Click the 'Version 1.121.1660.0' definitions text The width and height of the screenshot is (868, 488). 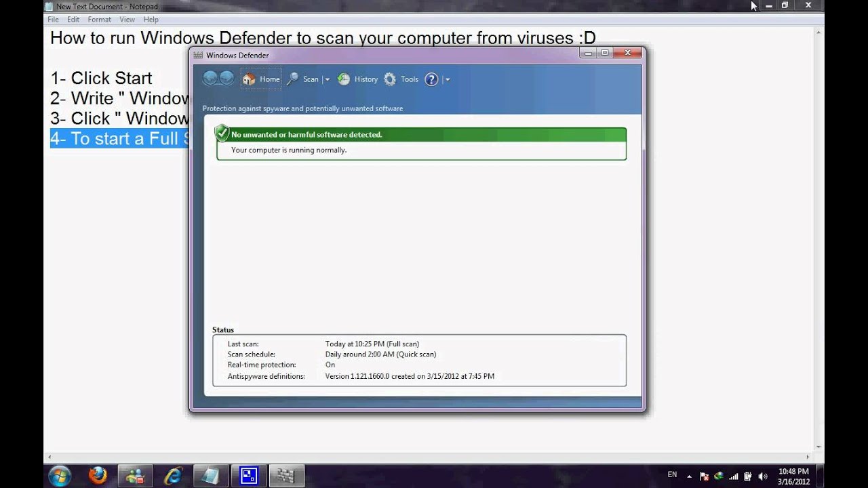[x=410, y=376]
